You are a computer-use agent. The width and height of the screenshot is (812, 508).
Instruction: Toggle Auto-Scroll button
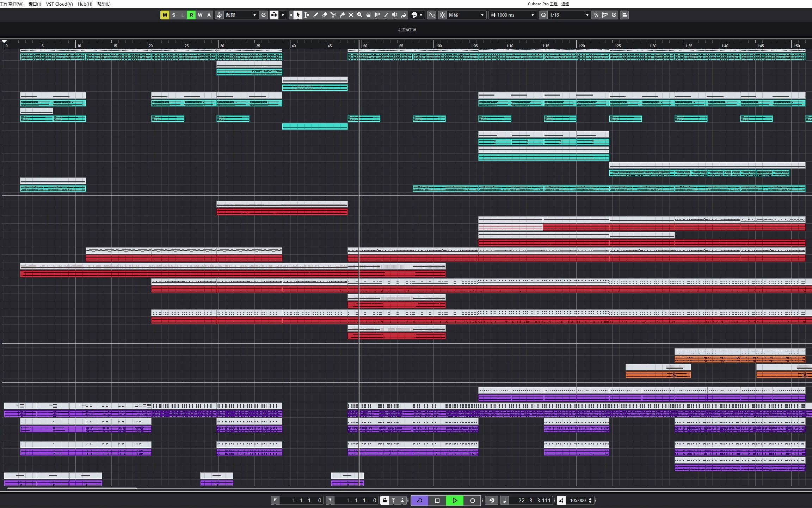[x=274, y=15]
